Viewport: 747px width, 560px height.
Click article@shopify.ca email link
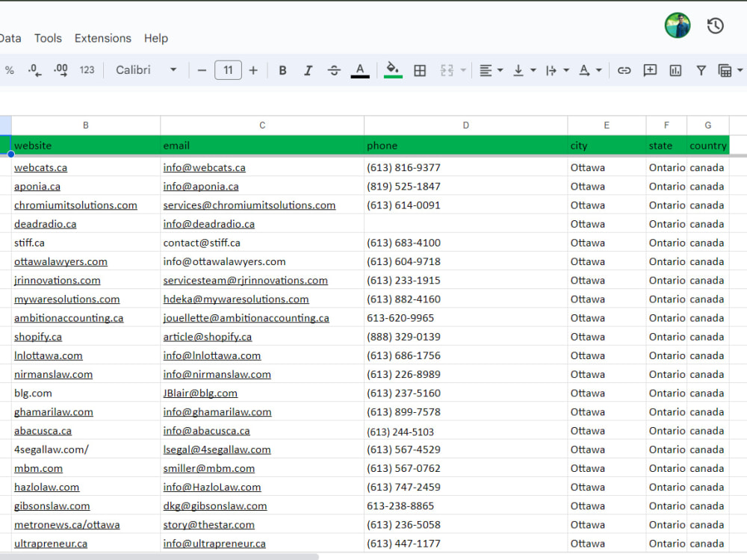pos(207,337)
